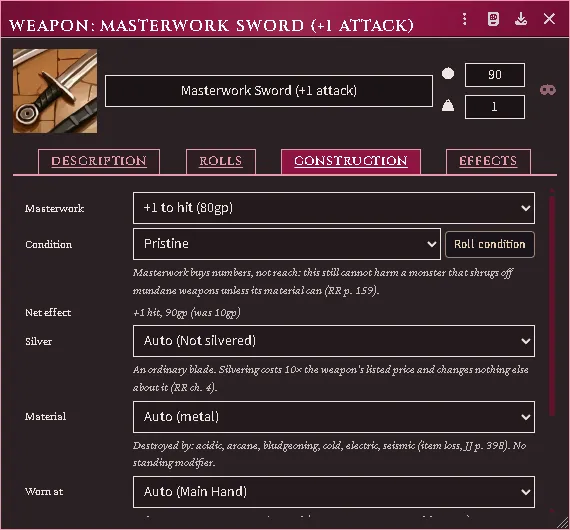
Task: Close the weapon sheet window
Action: (549, 19)
